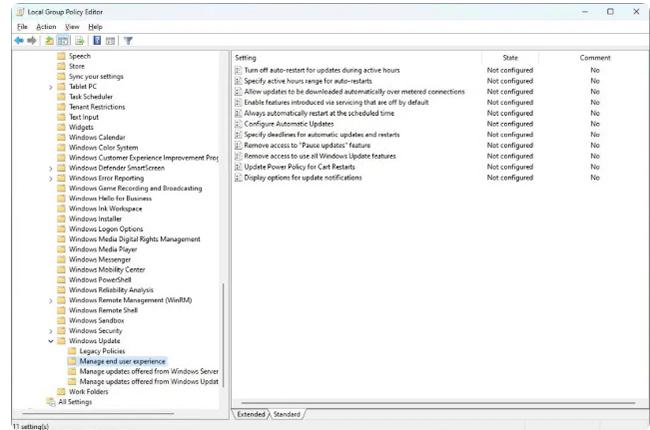The image size is (650, 430).
Task: Expand the Windows Defender SmartScreen node
Action: [x=50, y=168]
